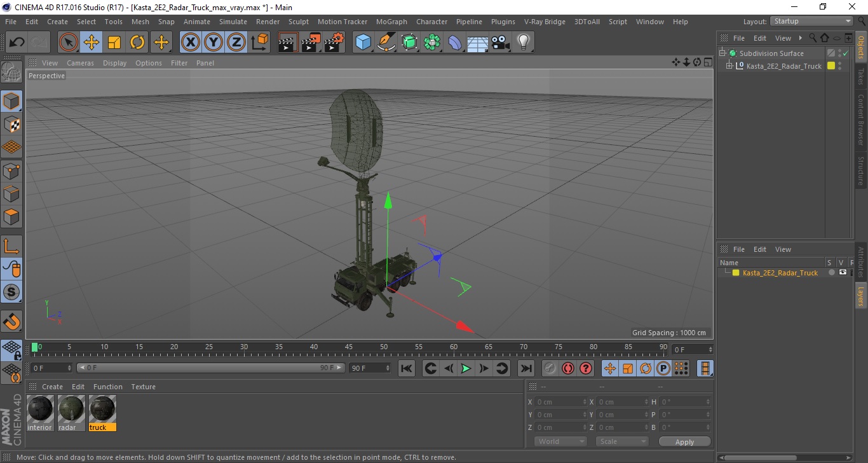This screenshot has width=868, height=463.
Task: Click Viewport Solo S icon
Action: pyautogui.click(x=11, y=293)
